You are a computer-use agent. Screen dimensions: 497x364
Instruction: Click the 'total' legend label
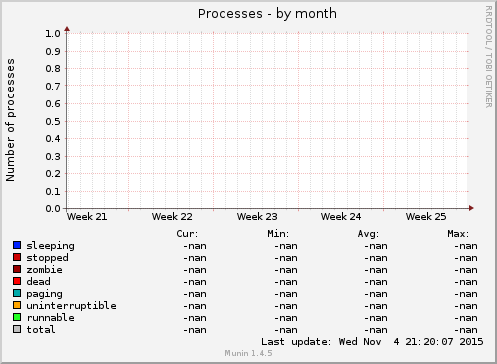pyautogui.click(x=41, y=330)
